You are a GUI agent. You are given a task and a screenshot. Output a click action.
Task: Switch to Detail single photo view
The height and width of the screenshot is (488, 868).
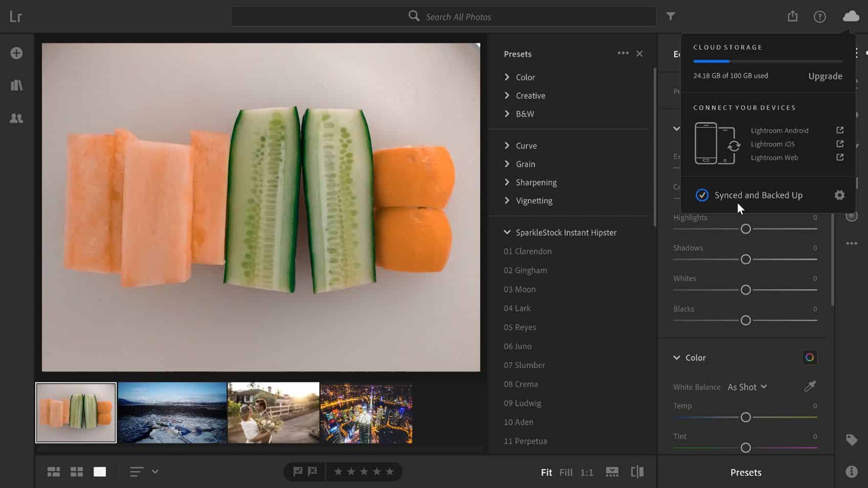coord(100,472)
